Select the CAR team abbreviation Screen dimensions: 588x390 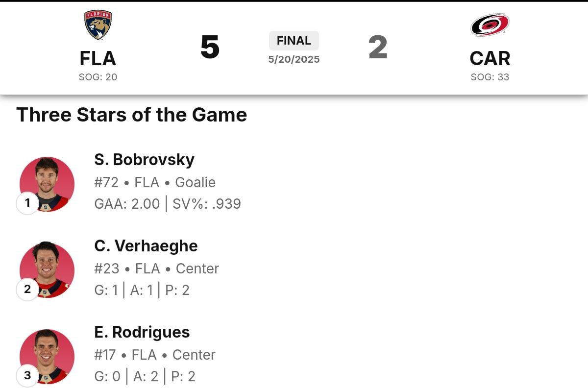(490, 59)
